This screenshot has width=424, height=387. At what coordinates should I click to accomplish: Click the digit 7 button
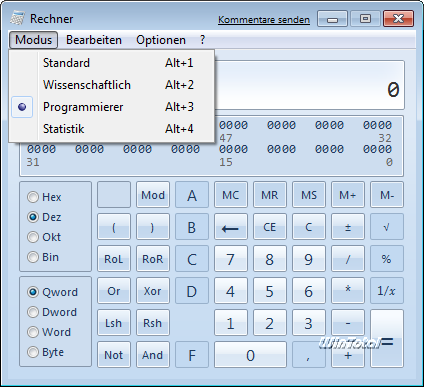(231, 259)
